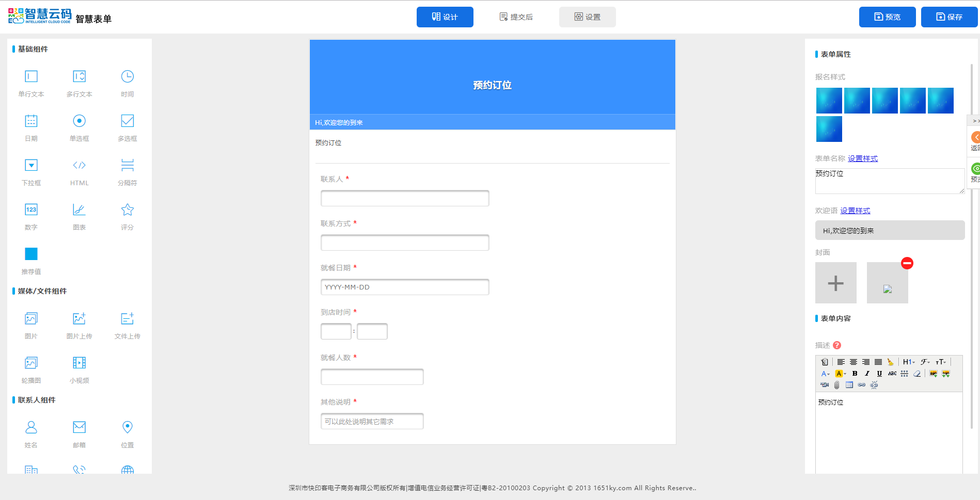The image size is (980, 500).
Task: Choose the 图片上传 image upload component
Action: 79,319
